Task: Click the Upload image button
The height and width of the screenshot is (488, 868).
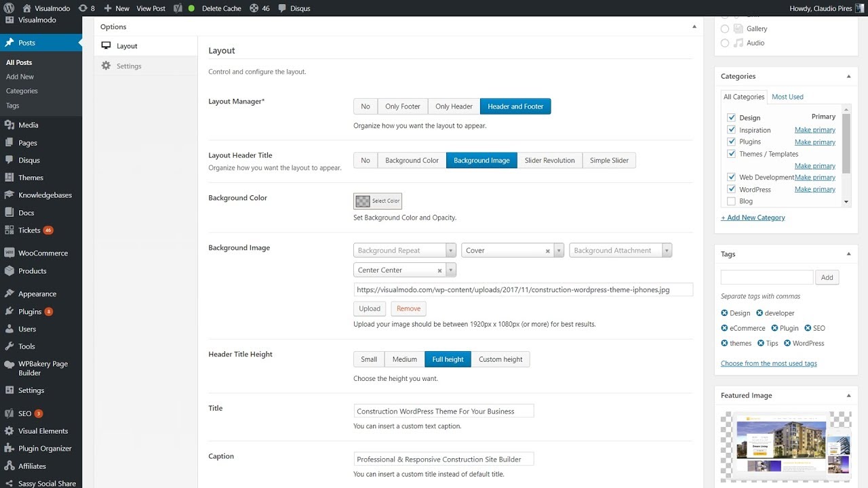Action: click(370, 308)
